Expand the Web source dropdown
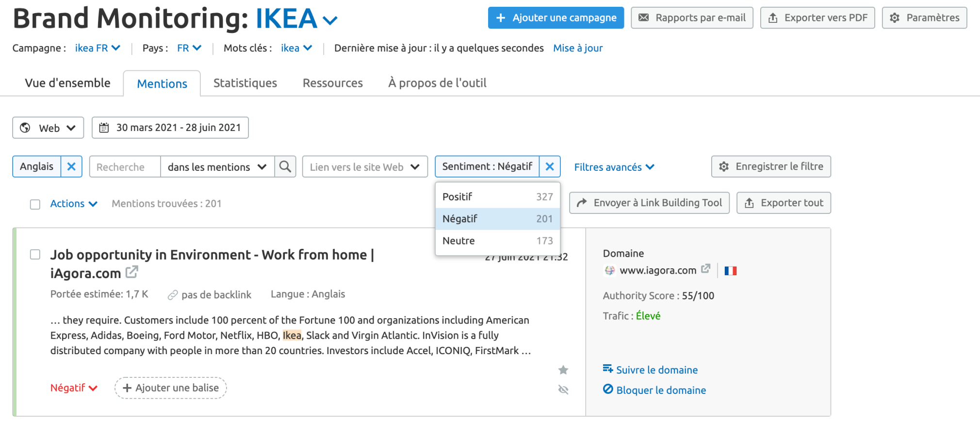980x423 pixels. tap(48, 128)
